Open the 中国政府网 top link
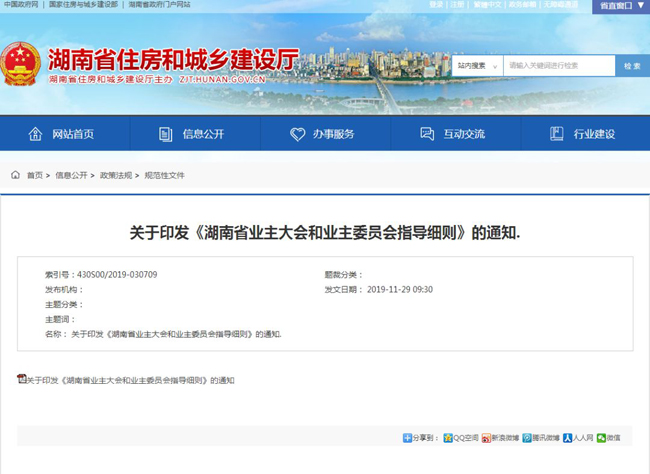The width and height of the screenshot is (650, 474). pyautogui.click(x=20, y=5)
